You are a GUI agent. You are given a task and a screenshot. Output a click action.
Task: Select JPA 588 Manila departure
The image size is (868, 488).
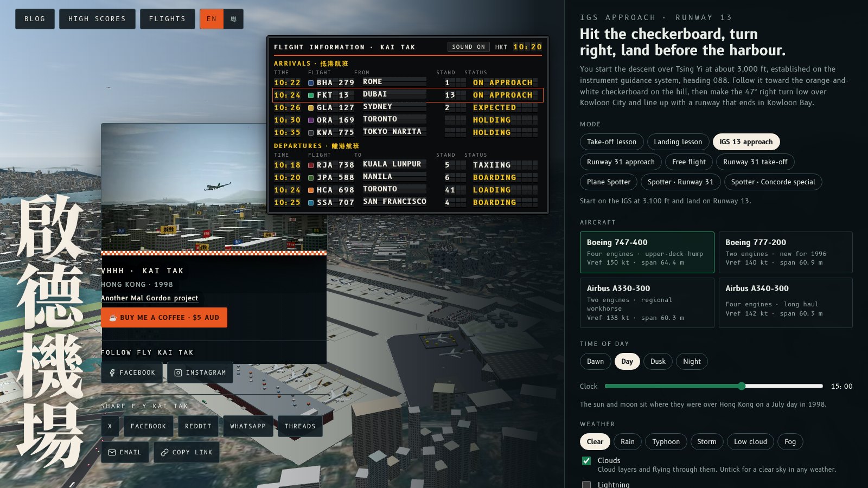click(x=407, y=177)
